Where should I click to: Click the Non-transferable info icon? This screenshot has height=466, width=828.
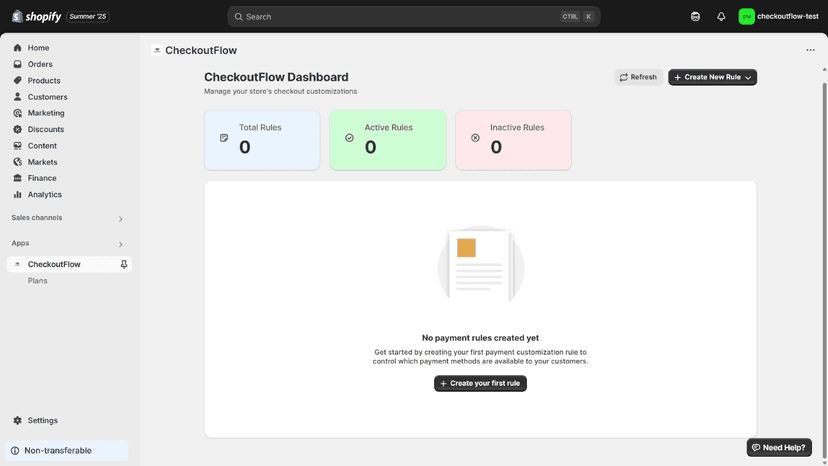[x=15, y=451]
